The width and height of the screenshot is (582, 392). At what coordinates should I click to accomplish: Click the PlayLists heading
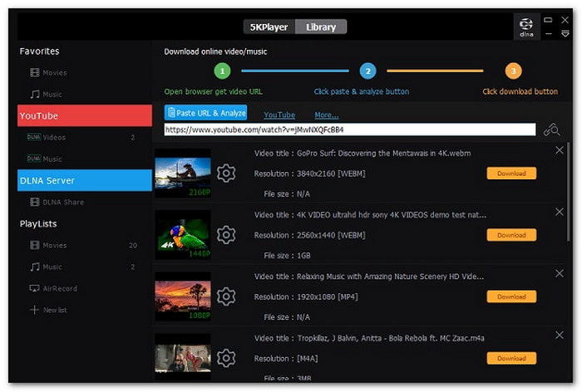coord(38,223)
